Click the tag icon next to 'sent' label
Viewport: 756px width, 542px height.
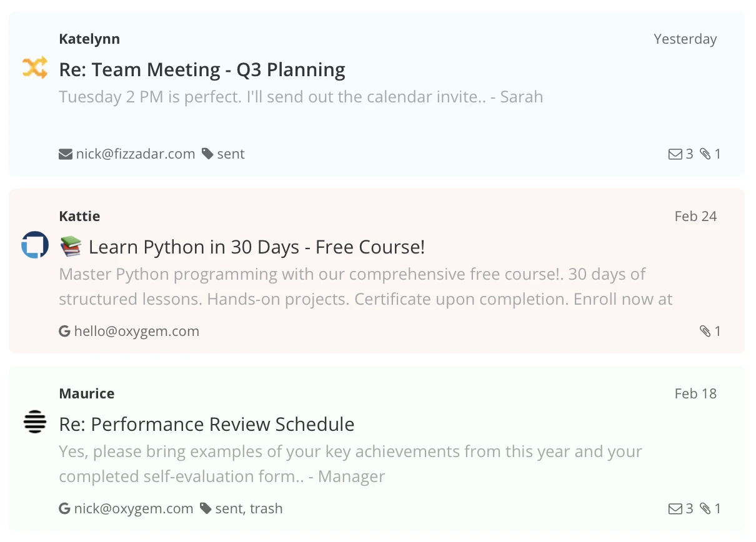point(207,154)
